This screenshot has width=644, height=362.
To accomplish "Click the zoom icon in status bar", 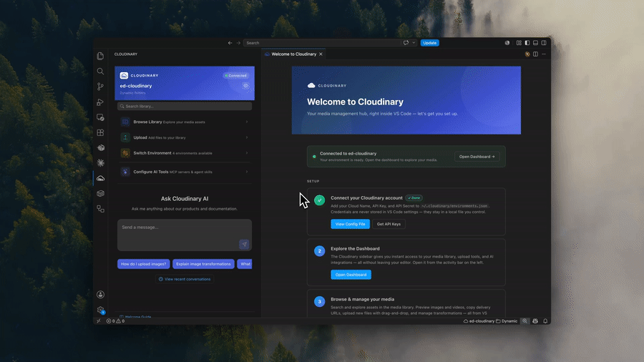I will (525, 321).
